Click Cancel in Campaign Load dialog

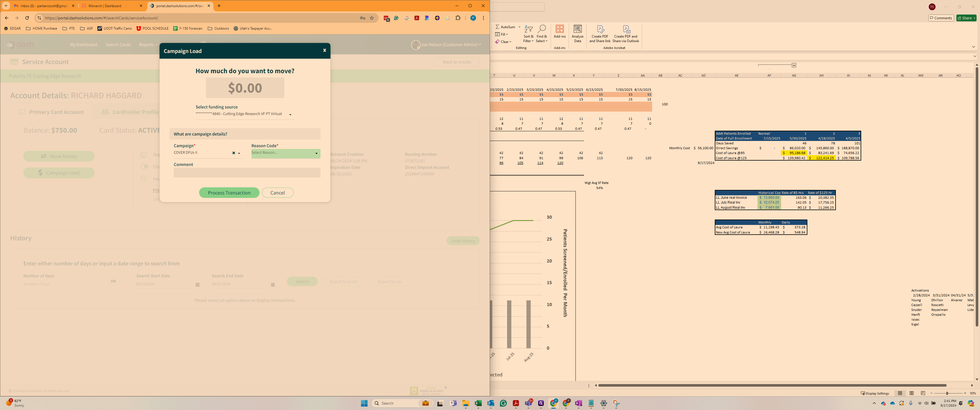pos(277,193)
